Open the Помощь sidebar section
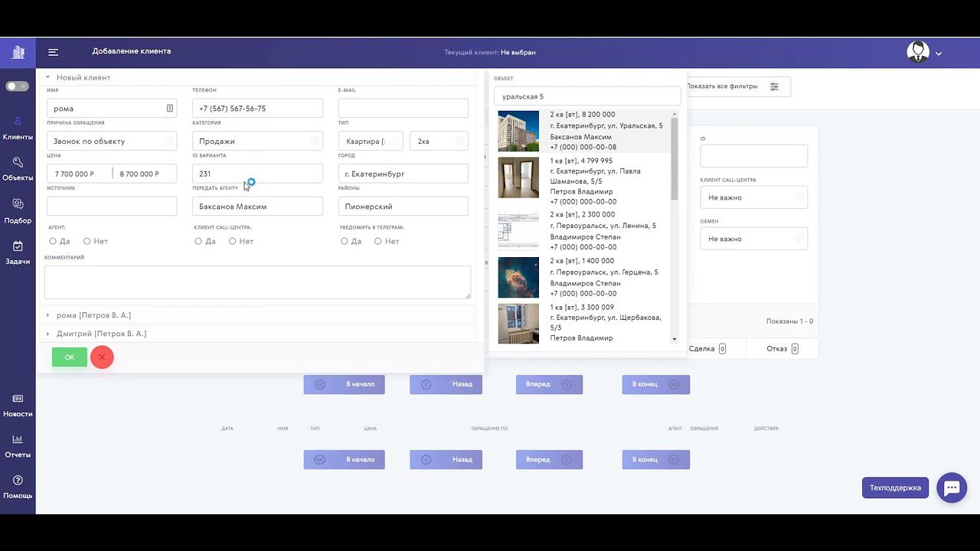 click(18, 487)
